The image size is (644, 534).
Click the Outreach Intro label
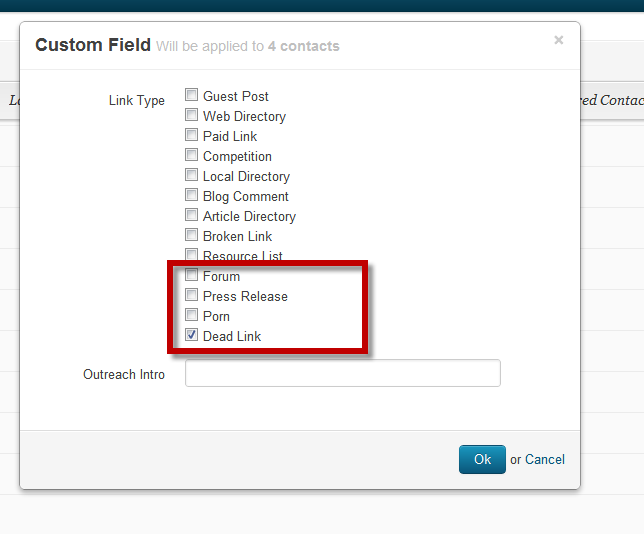tap(124, 374)
